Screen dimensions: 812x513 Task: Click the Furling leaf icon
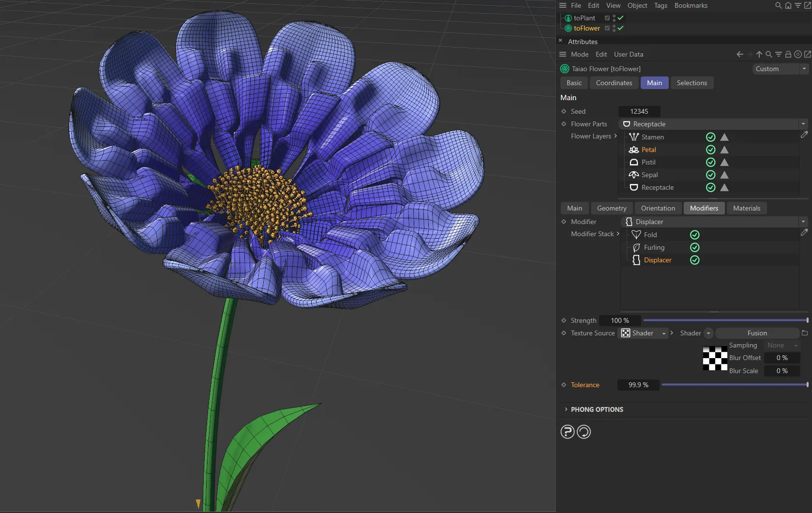coord(637,247)
